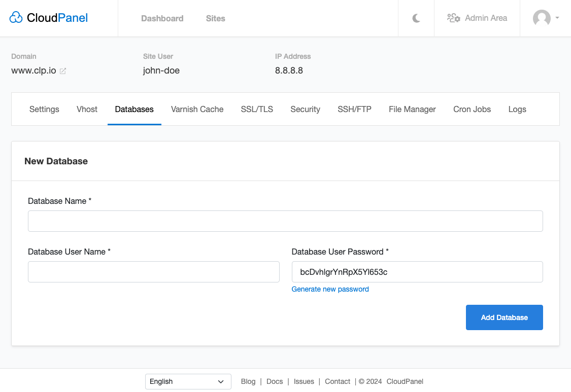Focus the Database User Name field

pos(154,271)
